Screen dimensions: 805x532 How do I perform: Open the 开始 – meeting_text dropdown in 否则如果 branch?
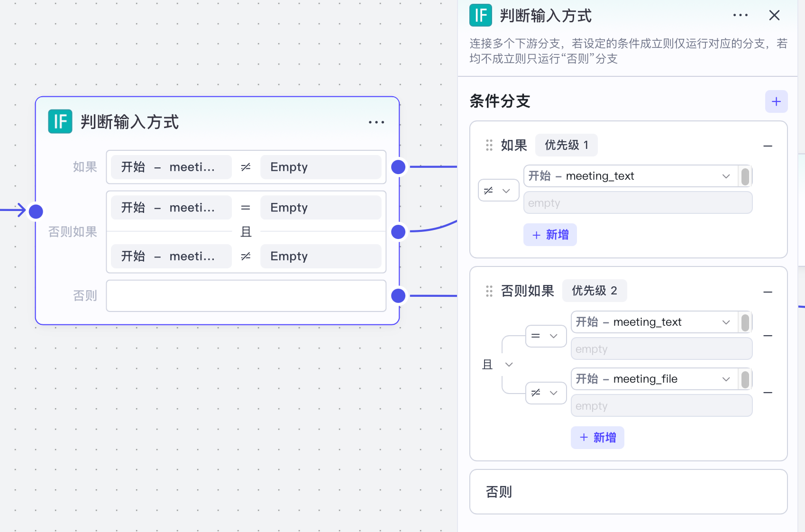click(x=654, y=322)
